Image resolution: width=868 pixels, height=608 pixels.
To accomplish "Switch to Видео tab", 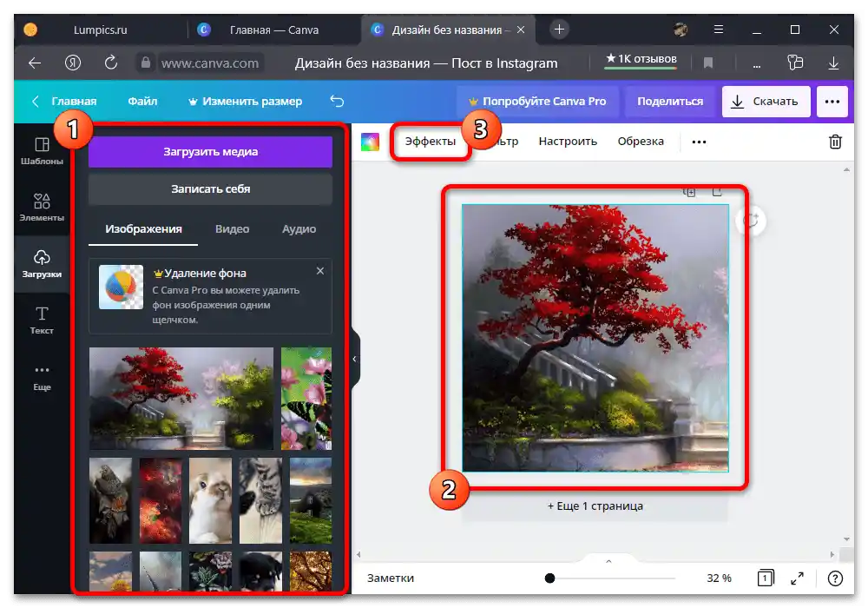I will tap(232, 229).
